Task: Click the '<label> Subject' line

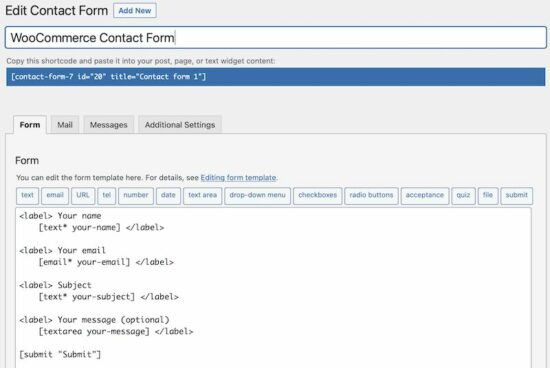Action: tap(55, 285)
